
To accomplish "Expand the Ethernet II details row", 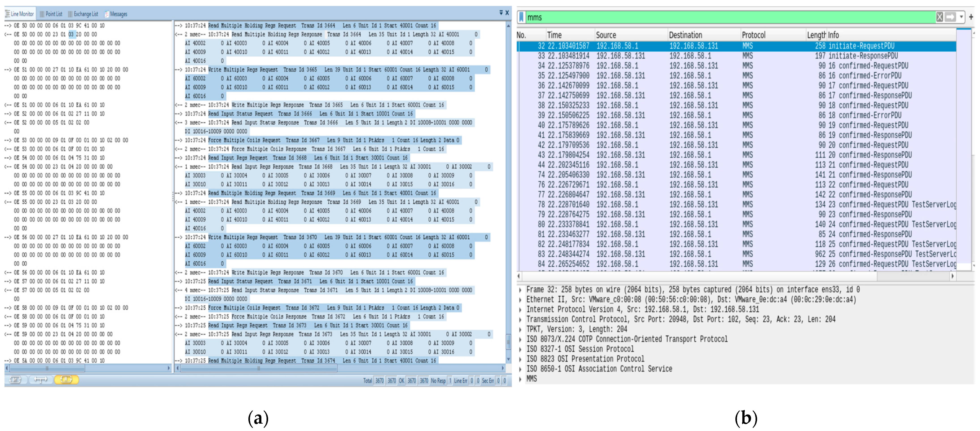I will point(520,300).
